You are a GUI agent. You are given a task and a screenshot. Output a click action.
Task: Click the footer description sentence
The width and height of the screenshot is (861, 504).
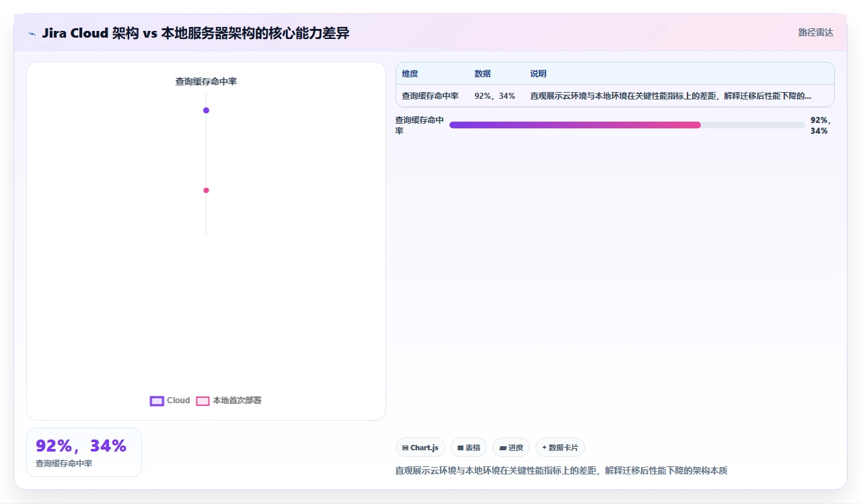(561, 470)
